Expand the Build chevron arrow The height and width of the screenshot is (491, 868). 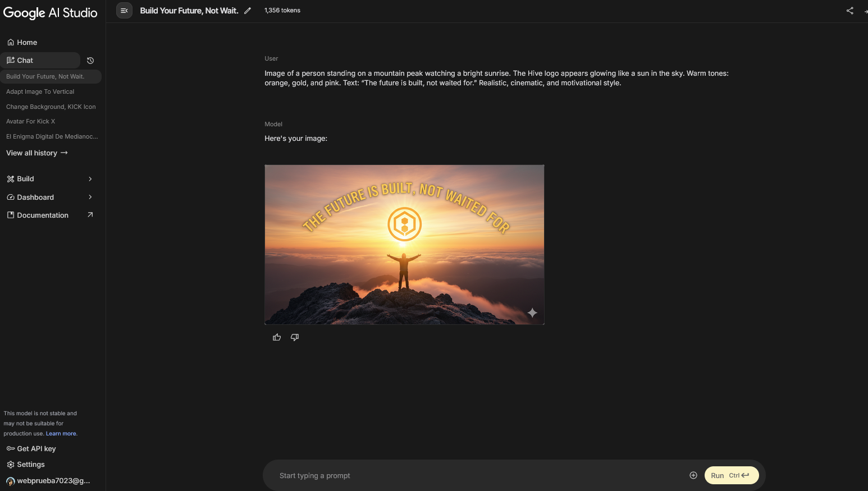click(x=90, y=179)
